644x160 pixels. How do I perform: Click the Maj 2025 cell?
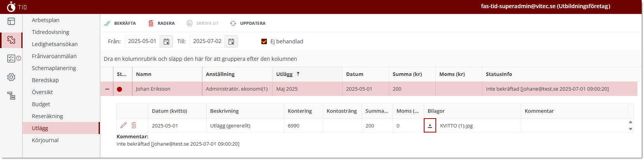coord(307,89)
